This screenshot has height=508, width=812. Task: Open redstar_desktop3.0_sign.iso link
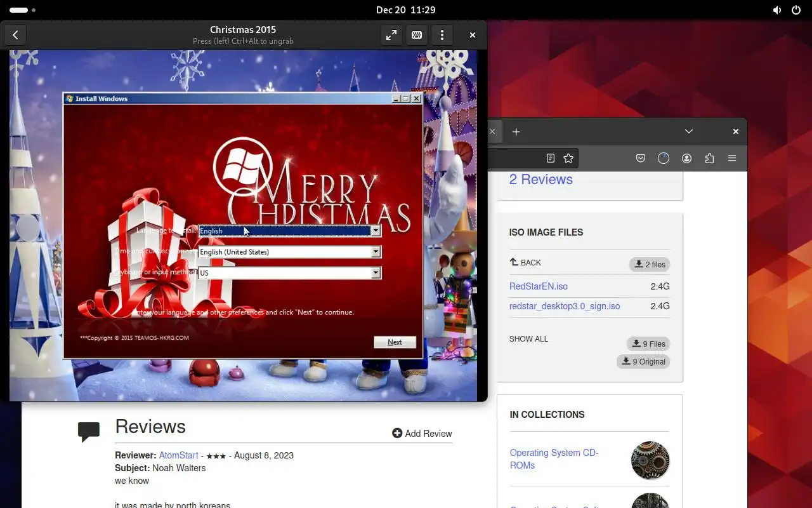pyautogui.click(x=565, y=306)
